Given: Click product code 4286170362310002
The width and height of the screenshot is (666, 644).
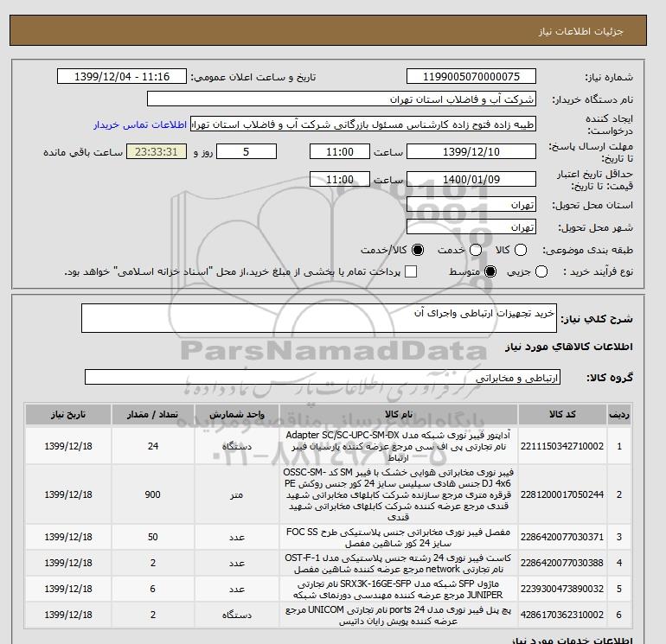Looking at the screenshot, I should [x=562, y=615].
